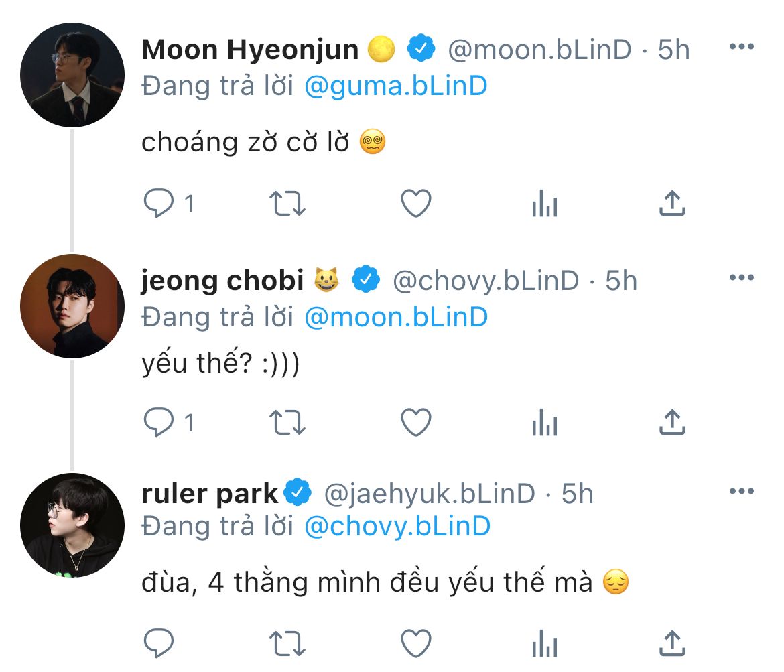Screen dimensions: 784x672
Task: Click the @moon.bLinD reply mention link
Action: click(395, 317)
